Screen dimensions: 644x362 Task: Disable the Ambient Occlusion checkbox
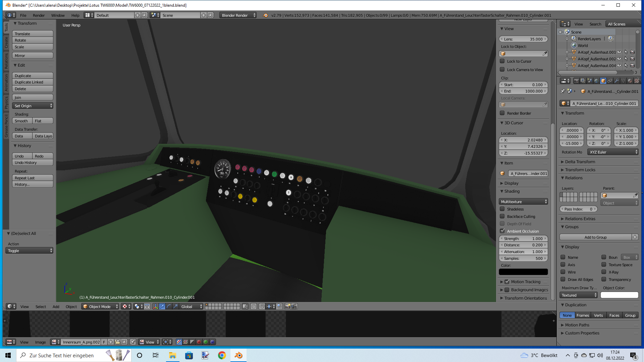(x=502, y=231)
